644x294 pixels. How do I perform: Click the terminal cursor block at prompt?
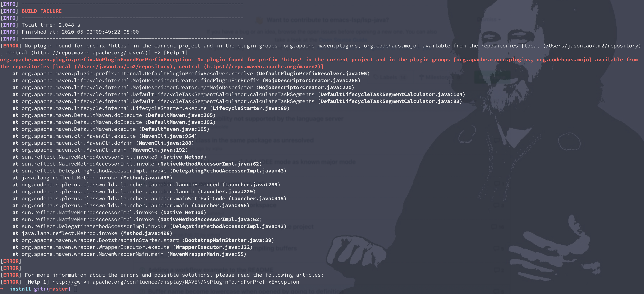(x=76, y=289)
